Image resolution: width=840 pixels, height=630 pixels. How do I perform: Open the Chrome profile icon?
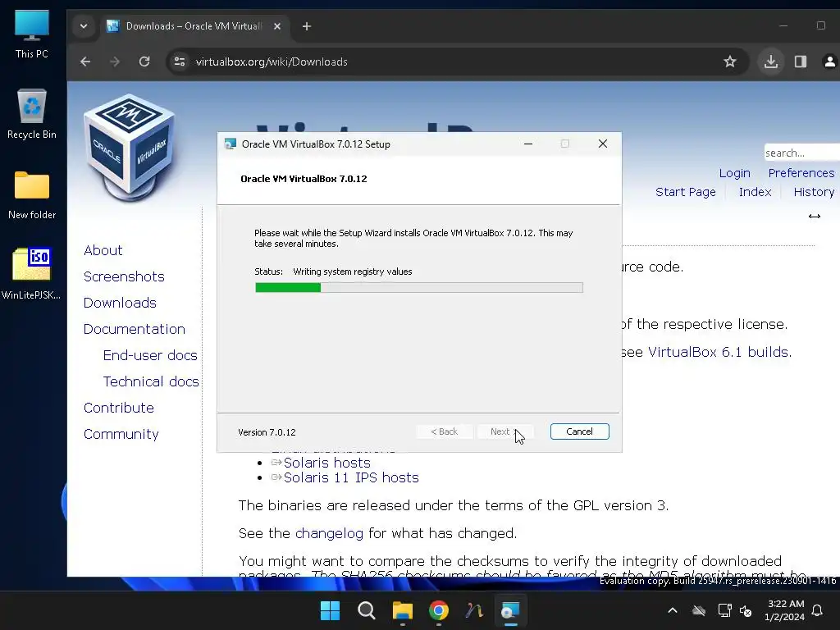pyautogui.click(x=830, y=62)
